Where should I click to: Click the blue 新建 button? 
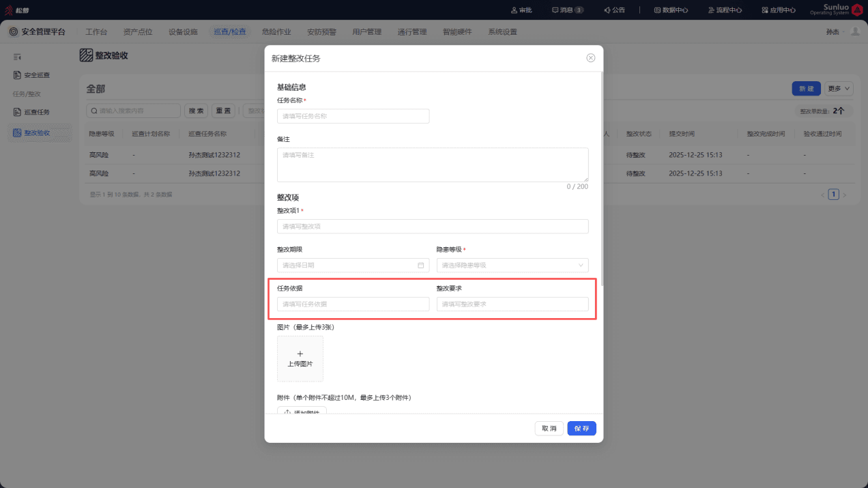click(x=807, y=89)
